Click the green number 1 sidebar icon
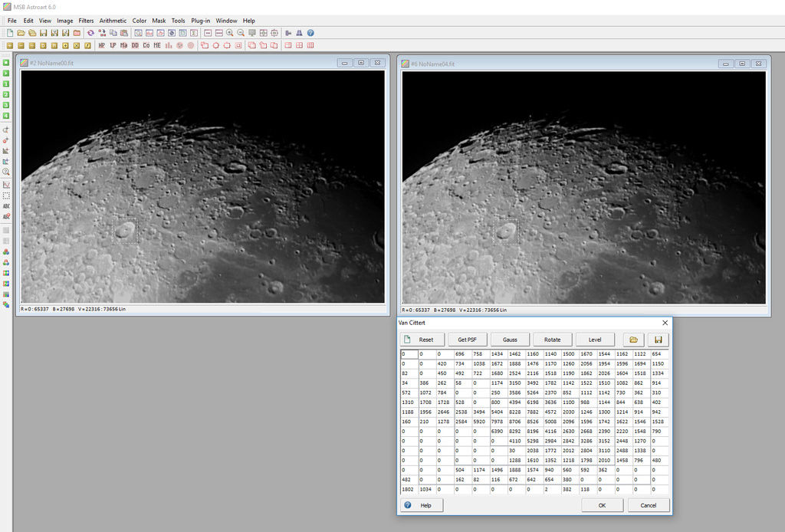The width and height of the screenshot is (785, 532). coord(6,84)
